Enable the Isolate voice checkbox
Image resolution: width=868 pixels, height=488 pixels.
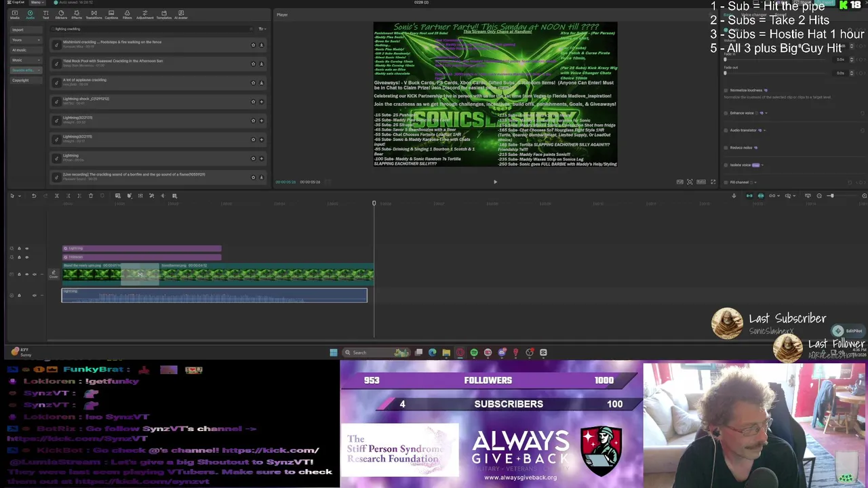tap(726, 165)
